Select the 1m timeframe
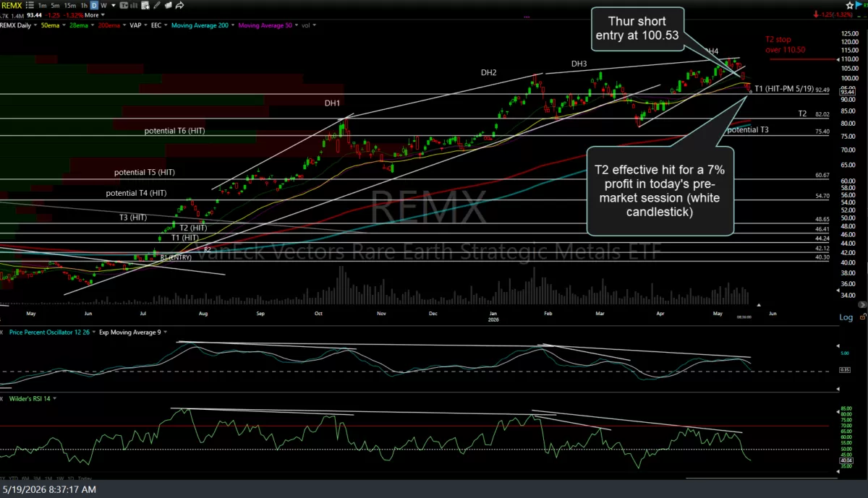 [x=42, y=5]
